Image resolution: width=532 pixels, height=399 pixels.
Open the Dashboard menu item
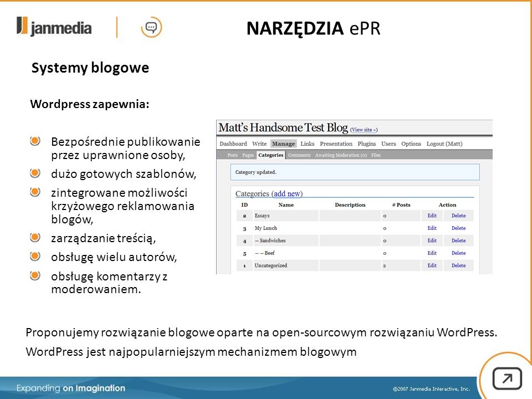233,144
